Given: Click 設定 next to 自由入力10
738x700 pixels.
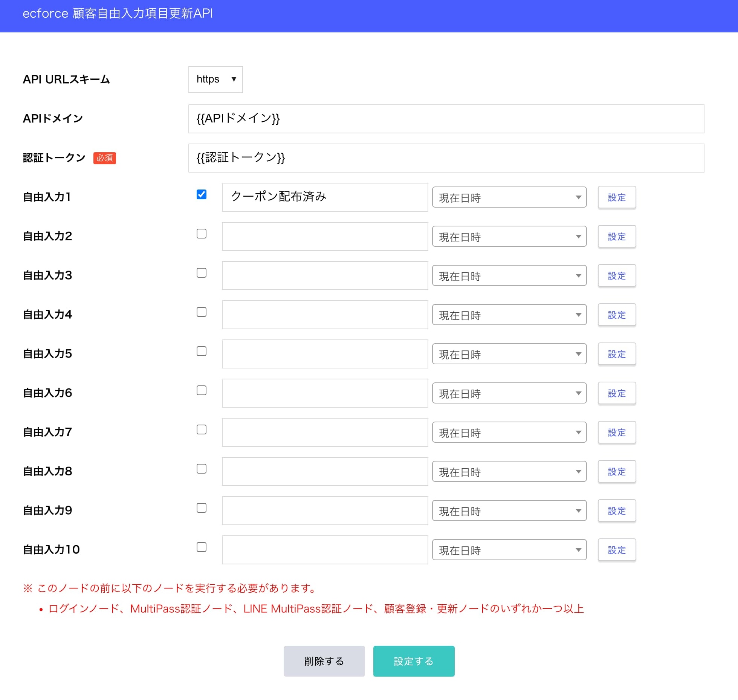Looking at the screenshot, I should coord(617,550).
